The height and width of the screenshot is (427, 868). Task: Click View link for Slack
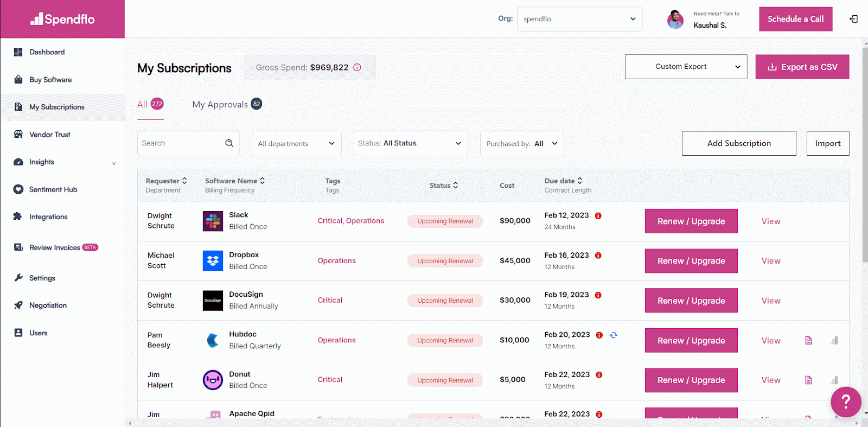[x=771, y=221]
